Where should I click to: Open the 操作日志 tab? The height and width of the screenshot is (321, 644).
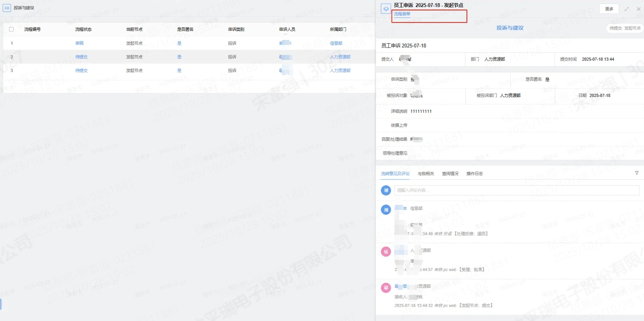[474, 174]
